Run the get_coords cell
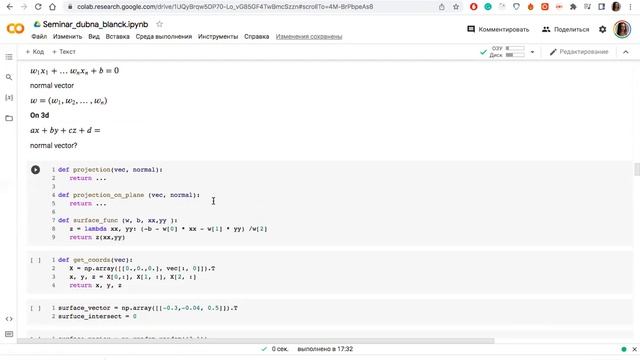Viewport: 640px width, 360px height. click(x=36, y=260)
